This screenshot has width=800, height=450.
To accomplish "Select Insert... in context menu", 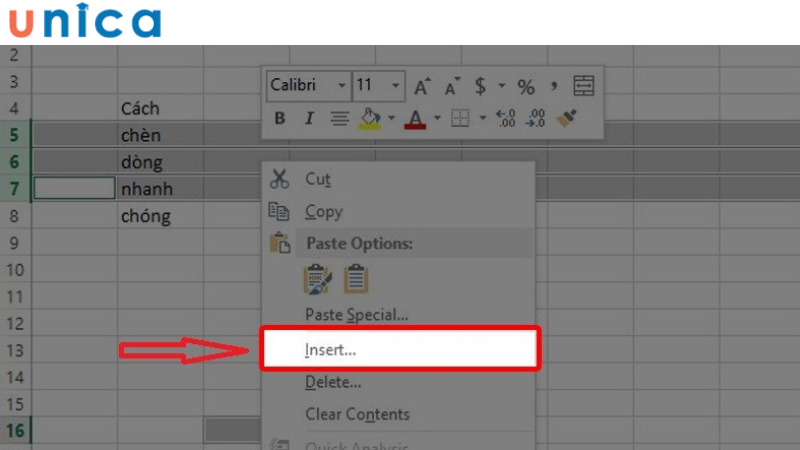I will [400, 349].
